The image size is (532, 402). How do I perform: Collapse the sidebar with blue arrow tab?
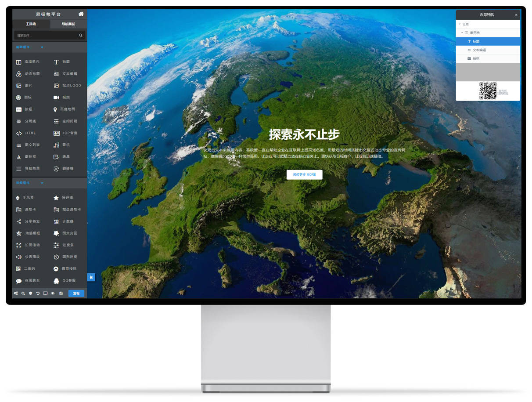coord(91,277)
